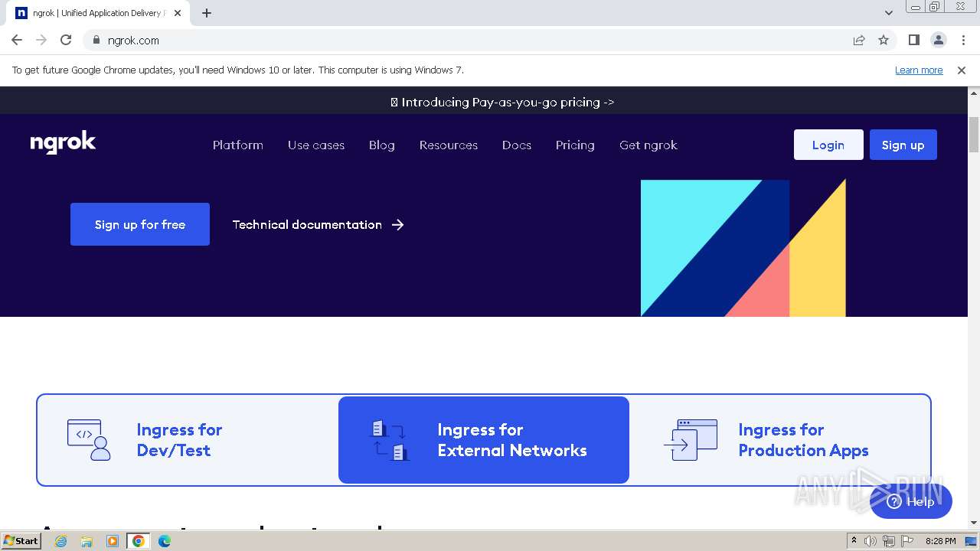The height and width of the screenshot is (551, 980).
Task: Select the Ingress for Production Apps tab
Action: tap(779, 440)
